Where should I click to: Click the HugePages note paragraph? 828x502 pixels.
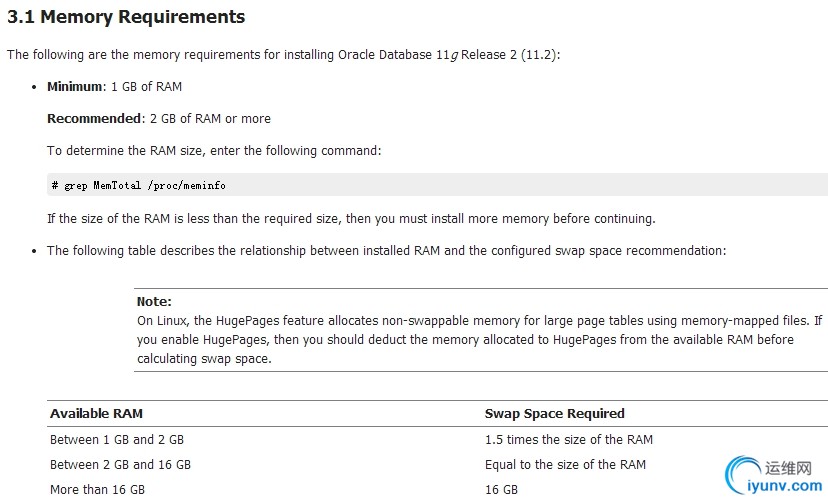click(479, 340)
